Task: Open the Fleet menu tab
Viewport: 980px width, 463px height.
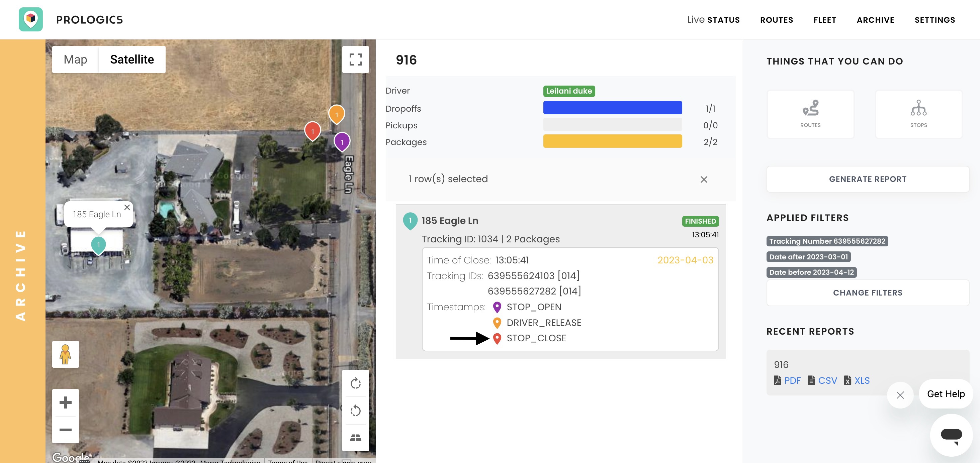Action: tap(824, 20)
